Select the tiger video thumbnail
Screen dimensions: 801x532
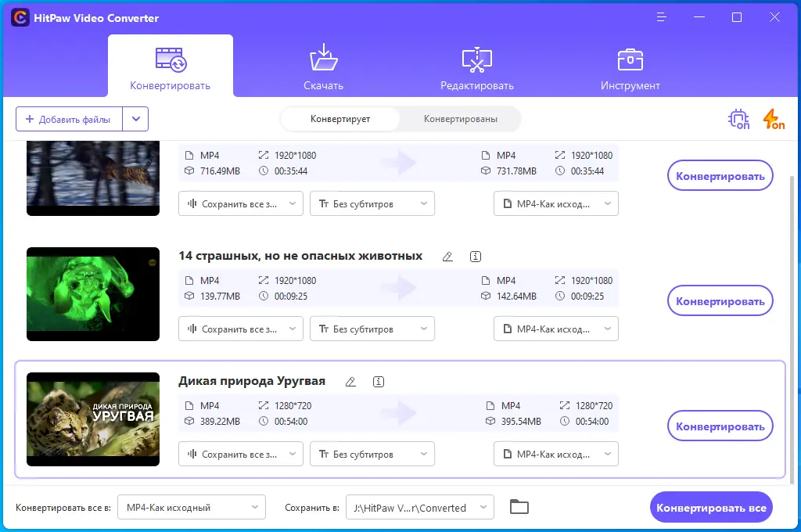93,178
